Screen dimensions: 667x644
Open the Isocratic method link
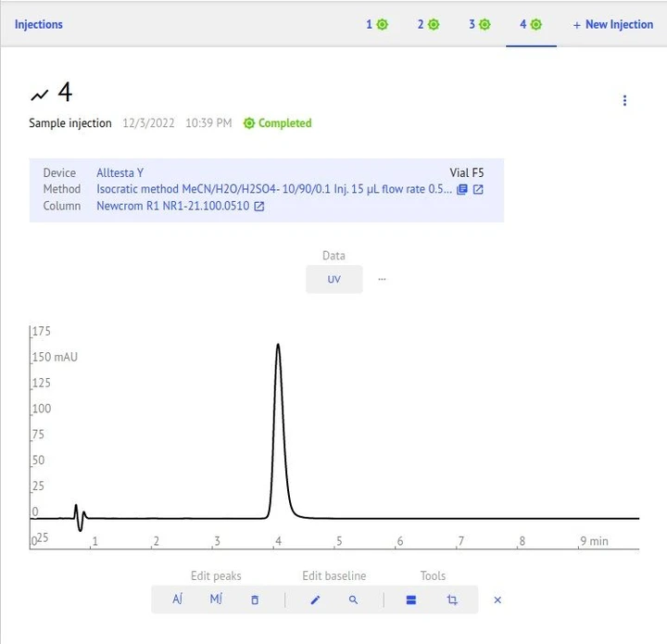[274, 189]
